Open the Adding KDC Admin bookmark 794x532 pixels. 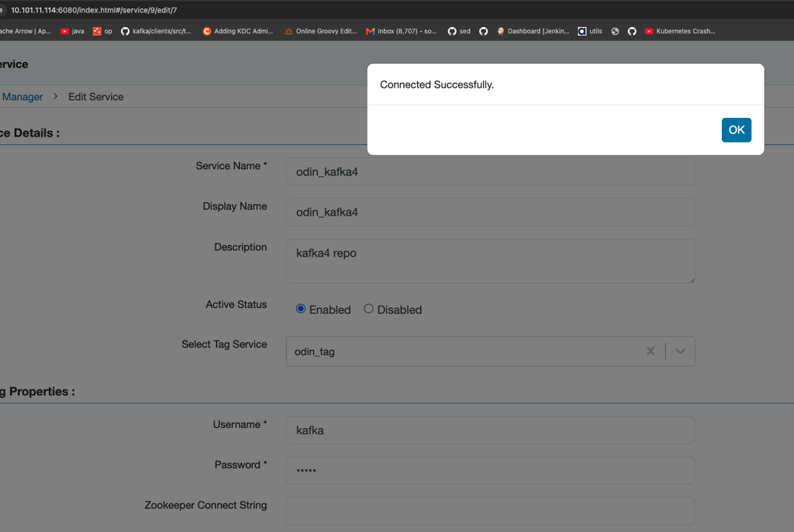click(x=237, y=32)
